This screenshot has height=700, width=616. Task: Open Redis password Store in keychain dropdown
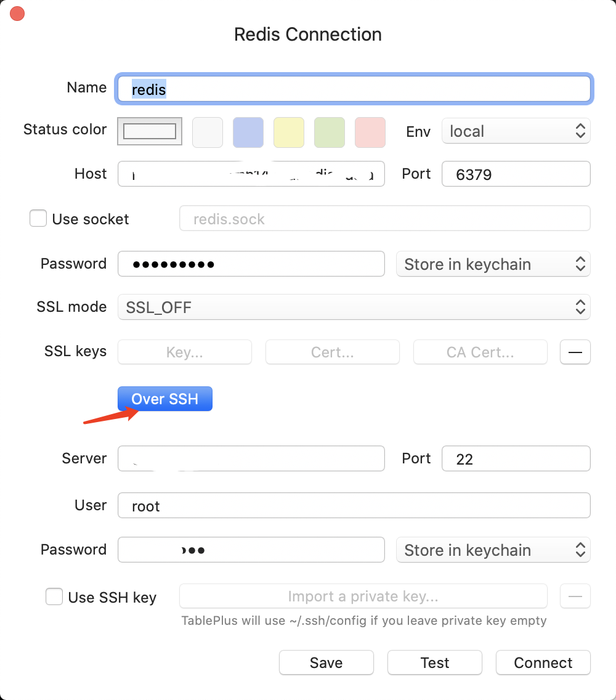(x=493, y=264)
